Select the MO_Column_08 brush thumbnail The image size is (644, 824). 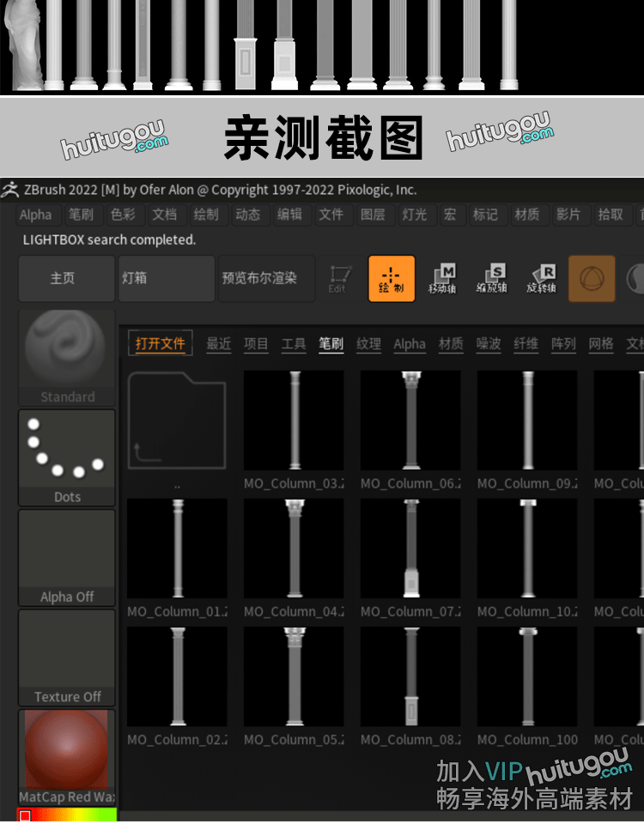pyautogui.click(x=410, y=677)
